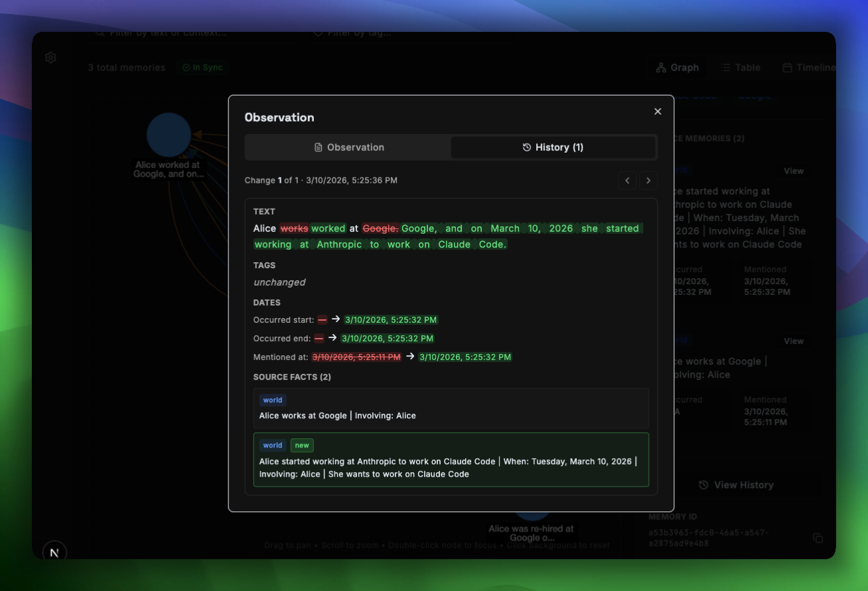This screenshot has width=868, height=591.
Task: Click View for the Google source memory
Action: [x=794, y=341]
